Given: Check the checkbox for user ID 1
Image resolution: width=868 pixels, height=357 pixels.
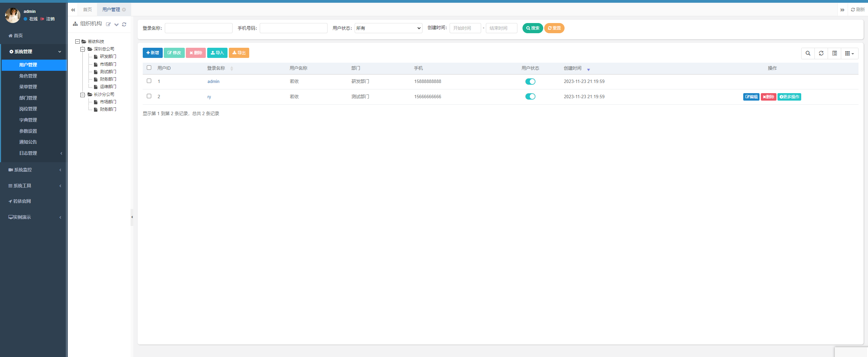Looking at the screenshot, I should [x=149, y=81].
